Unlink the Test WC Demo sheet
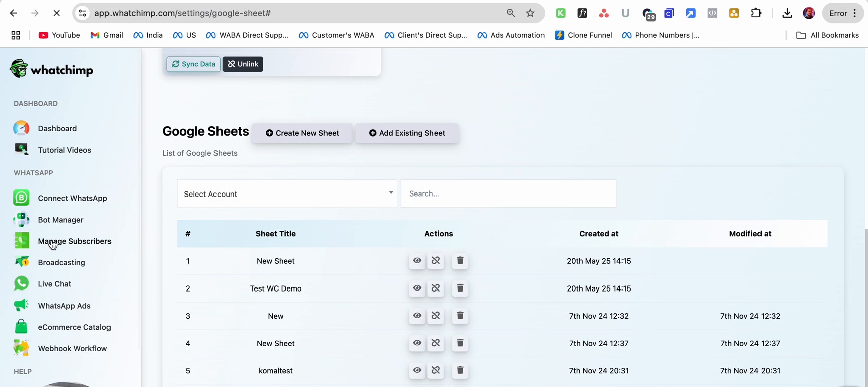868x387 pixels. click(x=436, y=288)
